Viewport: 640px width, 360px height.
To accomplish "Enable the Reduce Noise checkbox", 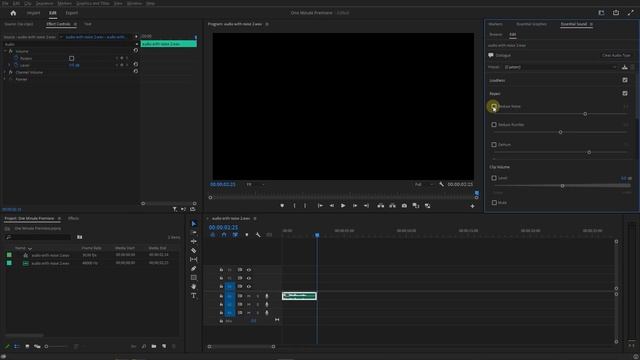I will 494,106.
